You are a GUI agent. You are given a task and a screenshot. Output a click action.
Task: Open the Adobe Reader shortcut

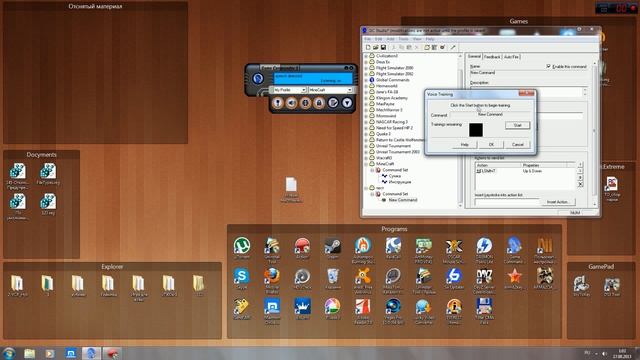coord(363,311)
